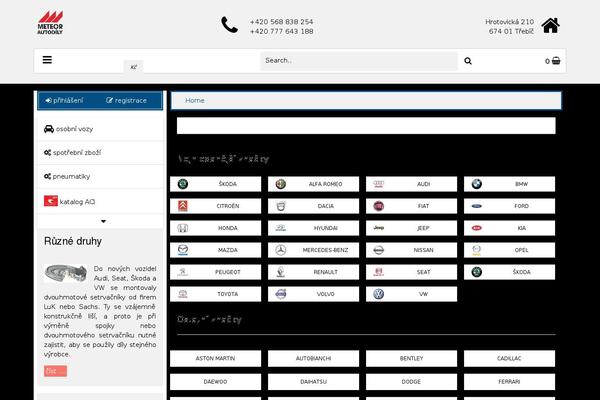Select the Peugeot brand button
Screen dimensions: 600x400
215,272
